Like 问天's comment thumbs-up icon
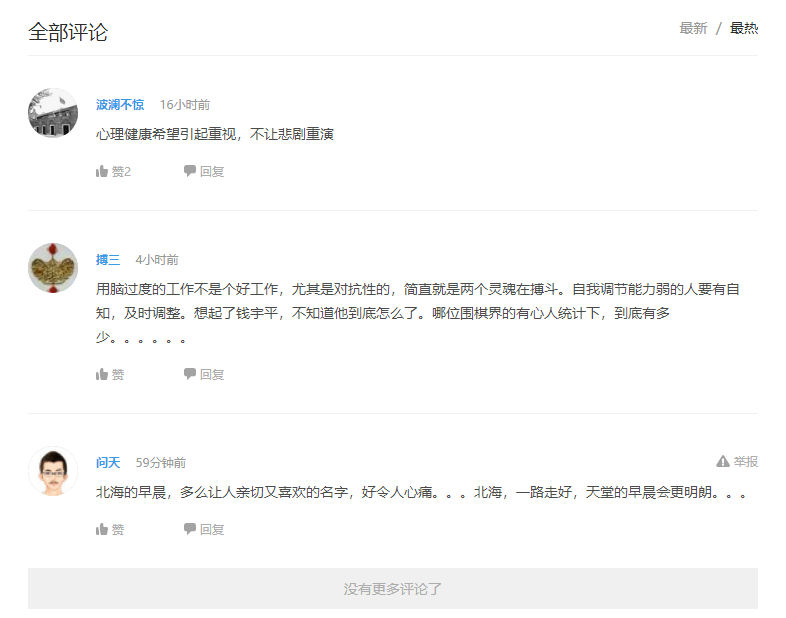The width and height of the screenshot is (786, 618). point(102,529)
